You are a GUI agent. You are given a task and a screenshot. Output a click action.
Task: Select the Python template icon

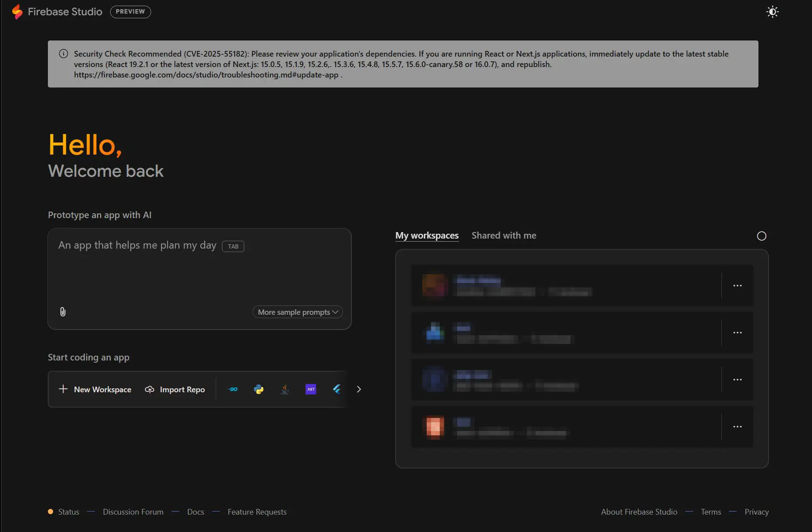pos(259,389)
